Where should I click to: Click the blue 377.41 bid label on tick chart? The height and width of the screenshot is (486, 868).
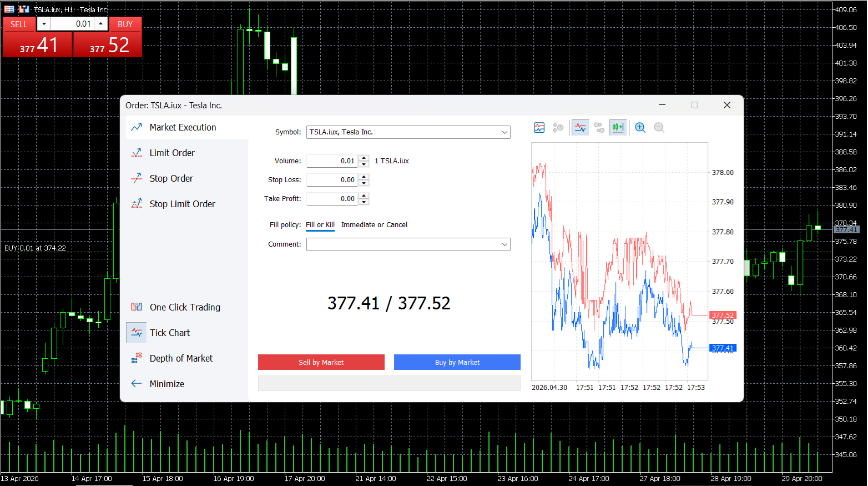723,348
